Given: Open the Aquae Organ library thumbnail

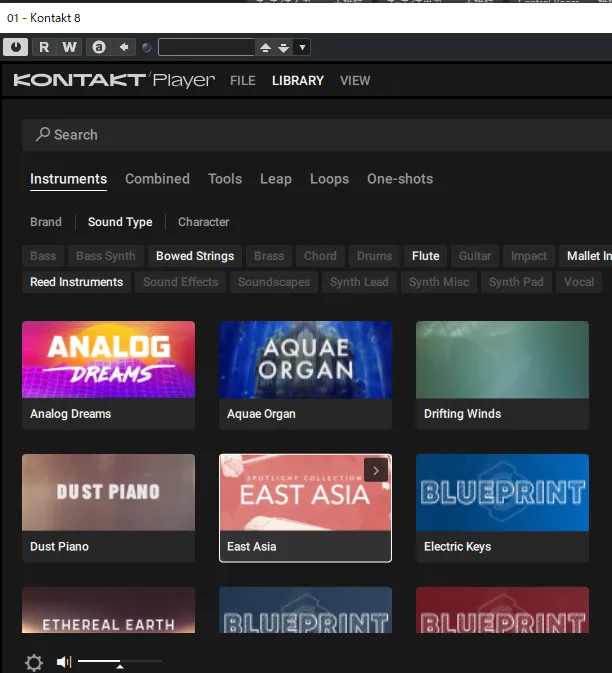Looking at the screenshot, I should pos(305,360).
